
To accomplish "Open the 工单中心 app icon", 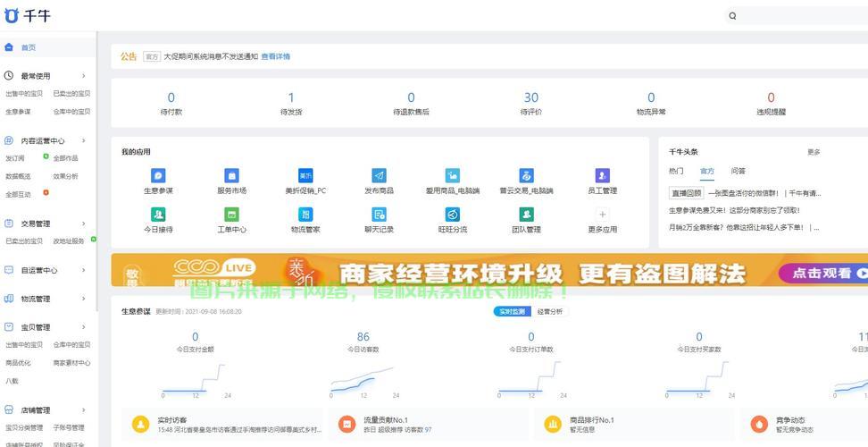I will tap(231, 215).
